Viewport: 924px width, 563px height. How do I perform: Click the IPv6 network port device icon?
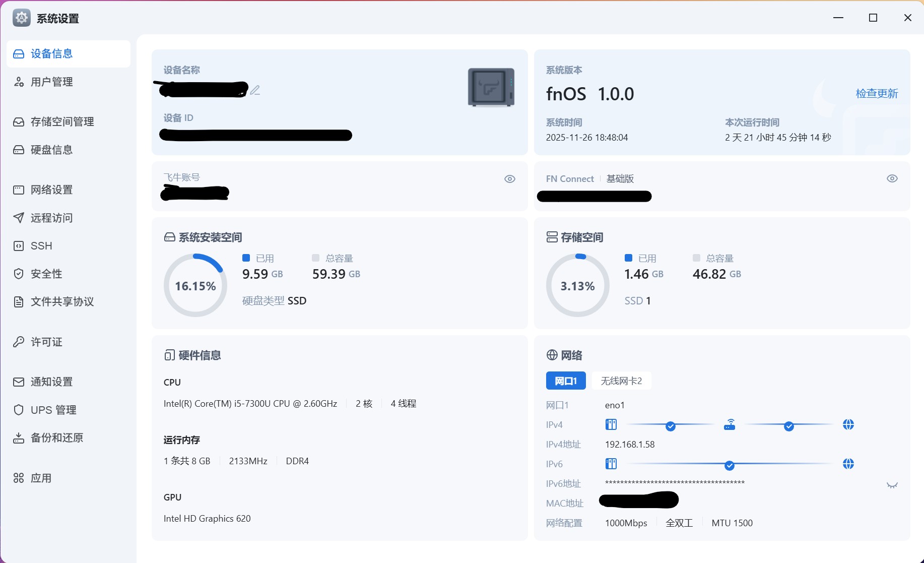tap(611, 464)
